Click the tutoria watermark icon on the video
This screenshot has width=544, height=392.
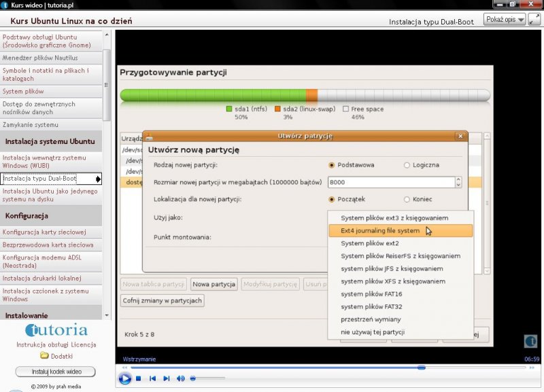531,341
